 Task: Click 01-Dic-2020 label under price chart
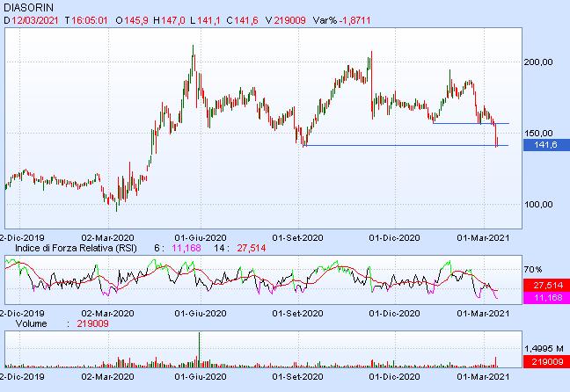pos(394,238)
